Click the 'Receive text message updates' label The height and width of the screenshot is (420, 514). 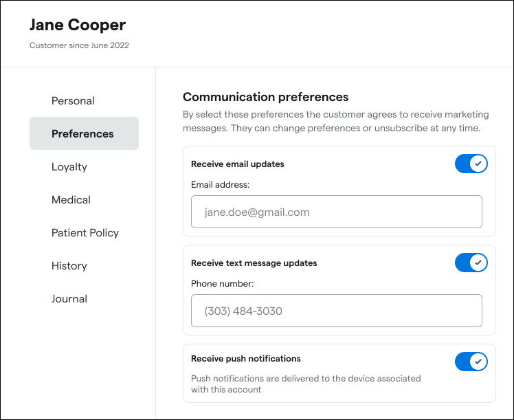pyautogui.click(x=254, y=263)
